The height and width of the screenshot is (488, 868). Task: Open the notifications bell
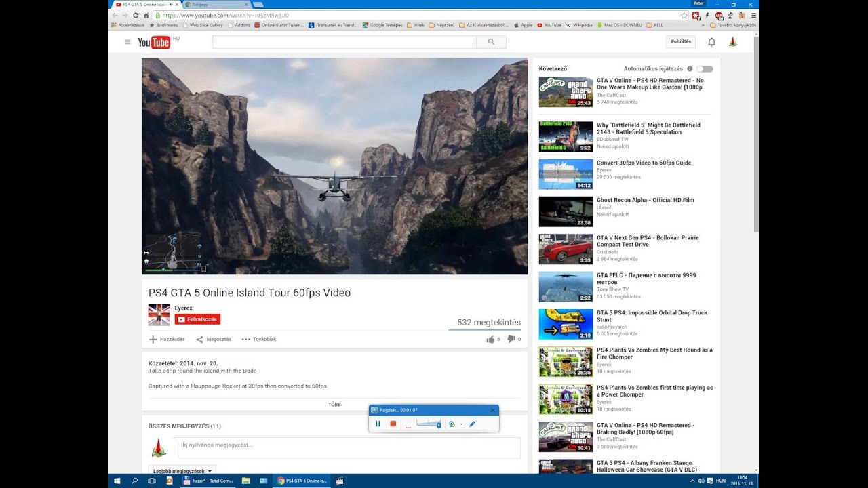coord(711,42)
